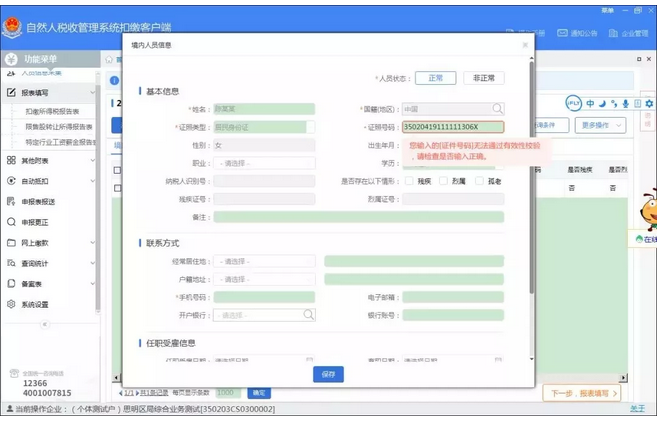Open 特定行业工资薪金报告表 in sidebar
Image resolution: width=662 pixels, height=421 pixels.
tap(60, 142)
